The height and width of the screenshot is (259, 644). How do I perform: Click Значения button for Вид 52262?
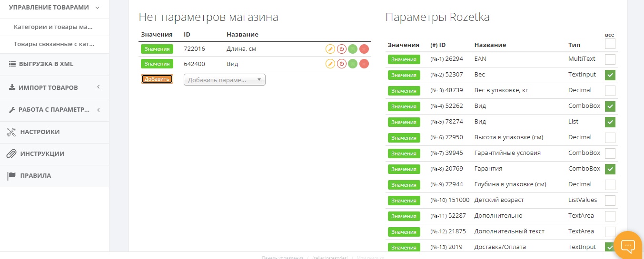404,106
